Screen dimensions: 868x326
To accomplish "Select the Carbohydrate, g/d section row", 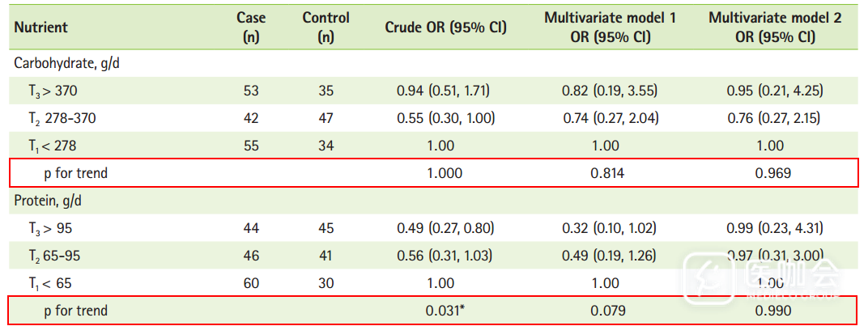I will point(62,62).
